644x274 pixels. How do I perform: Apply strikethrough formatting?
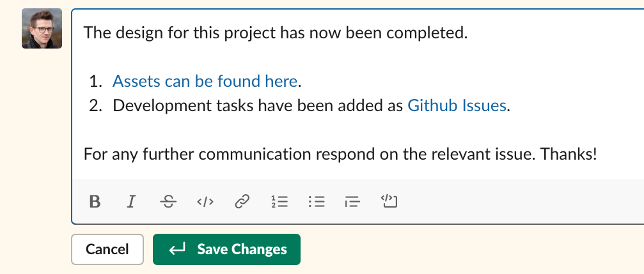pos(168,201)
